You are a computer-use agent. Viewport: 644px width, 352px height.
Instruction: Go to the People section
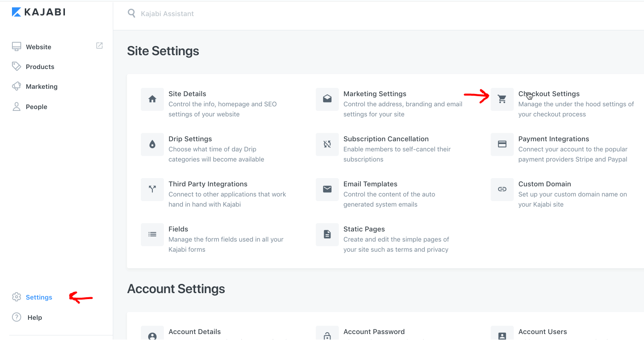(x=36, y=107)
